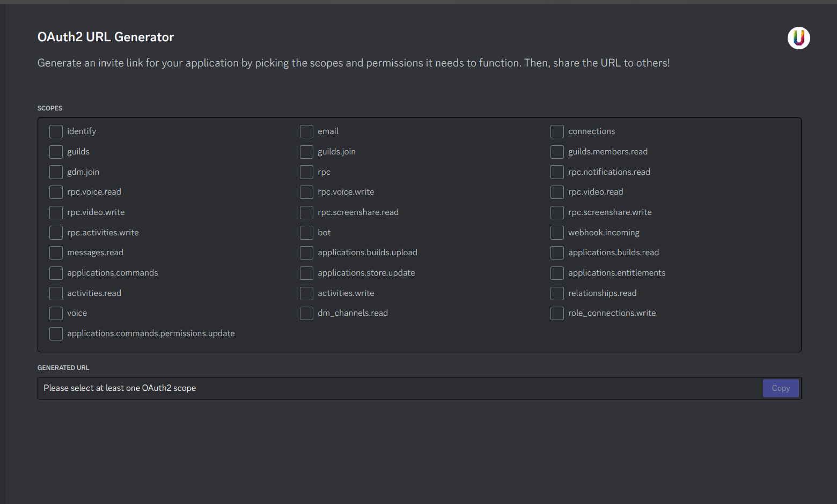Enable the identify scope
The image size is (837, 504).
(x=56, y=131)
